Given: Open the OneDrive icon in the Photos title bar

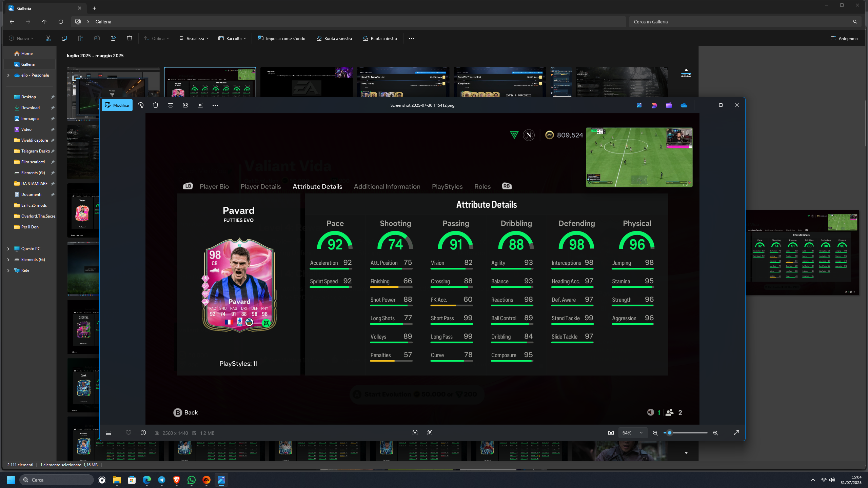Looking at the screenshot, I should tap(684, 105).
